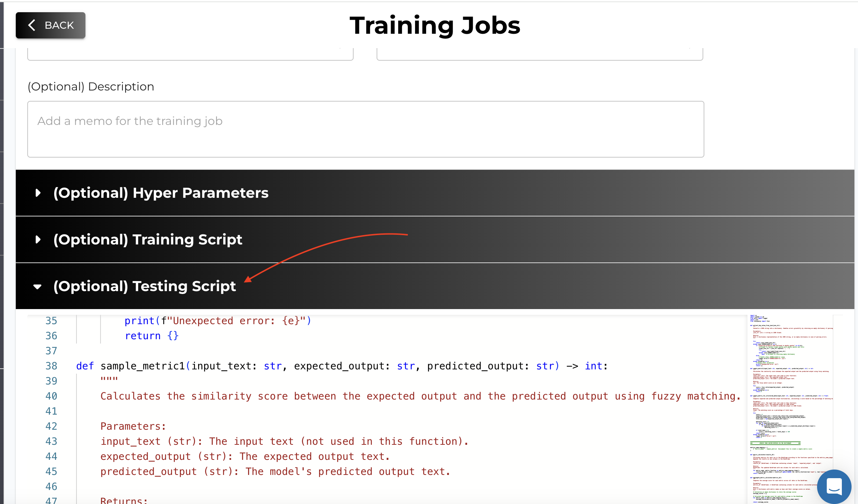The height and width of the screenshot is (504, 858).
Task: Click the 'expected_output (str)' docstring line
Action: [245, 456]
